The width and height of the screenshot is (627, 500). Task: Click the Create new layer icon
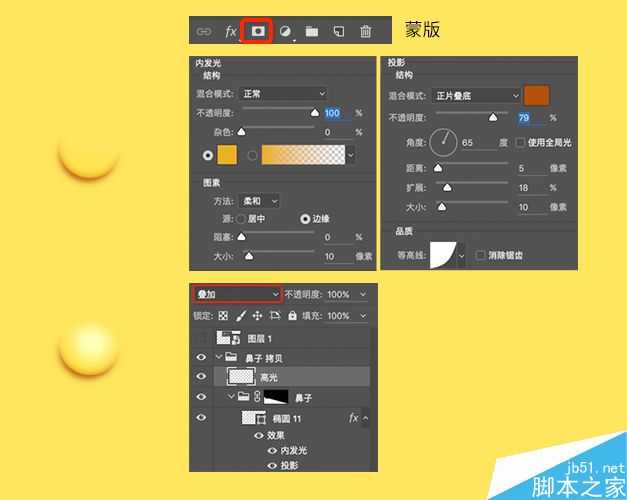pos(339,31)
